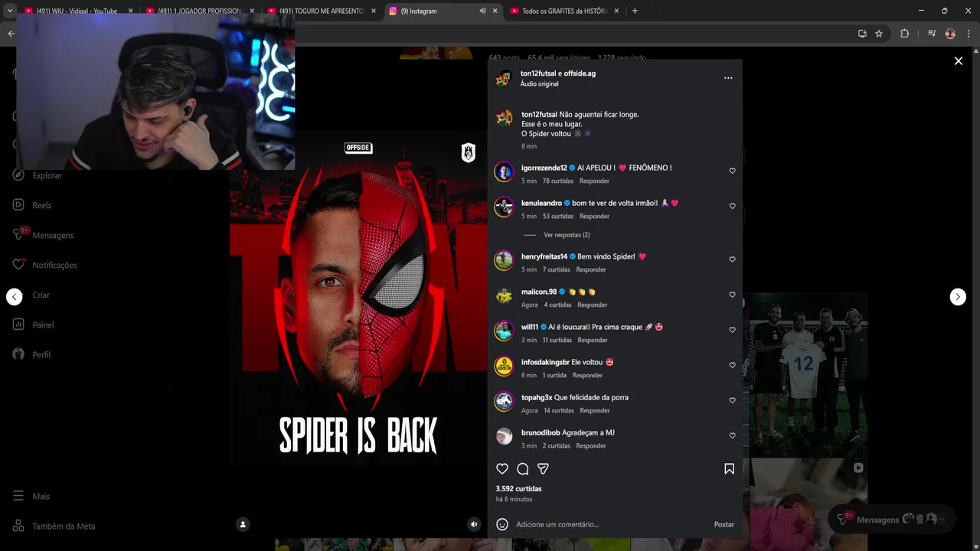Like topahg3x's comment
This screenshot has height=551, width=980.
pos(732,400)
